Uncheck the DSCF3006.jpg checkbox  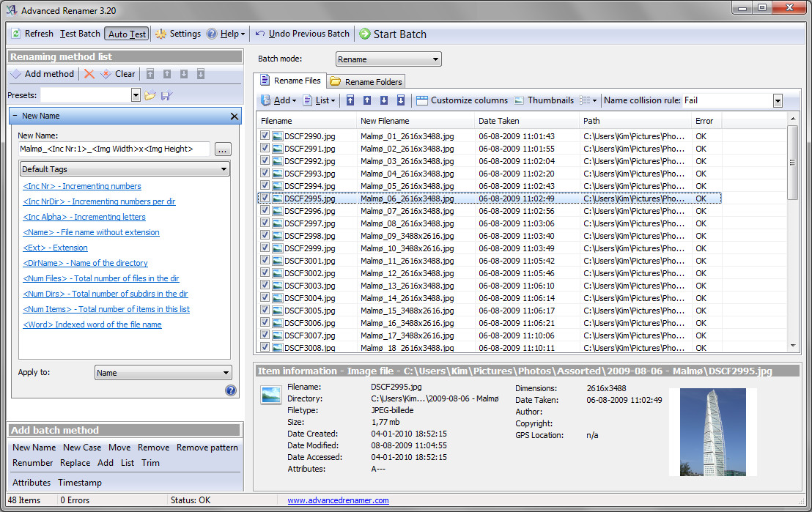pyautogui.click(x=265, y=322)
